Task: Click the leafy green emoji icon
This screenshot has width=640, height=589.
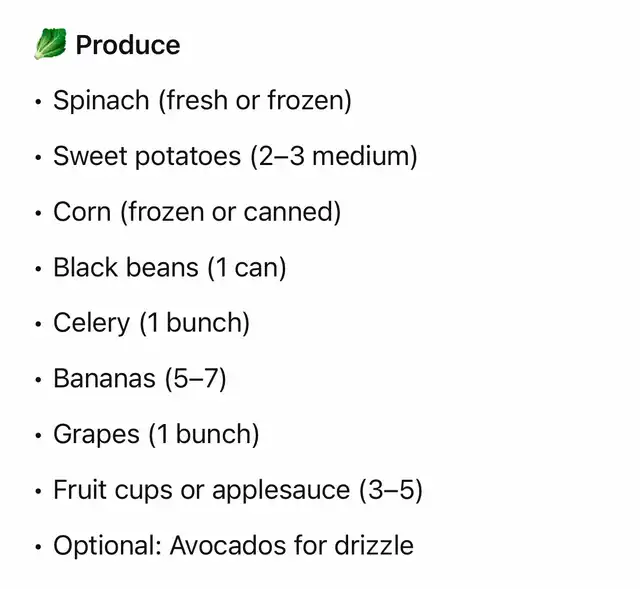Action: pyautogui.click(x=50, y=45)
